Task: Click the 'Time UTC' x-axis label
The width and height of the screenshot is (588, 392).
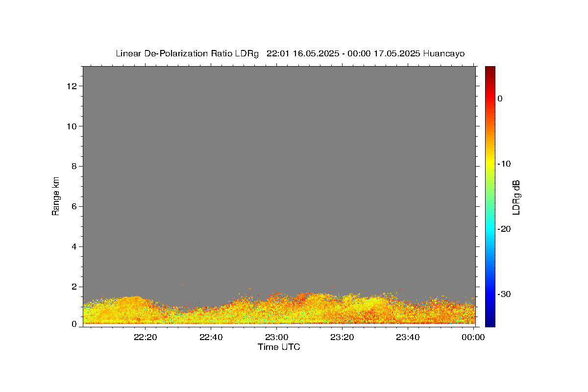Action: pyautogui.click(x=279, y=347)
